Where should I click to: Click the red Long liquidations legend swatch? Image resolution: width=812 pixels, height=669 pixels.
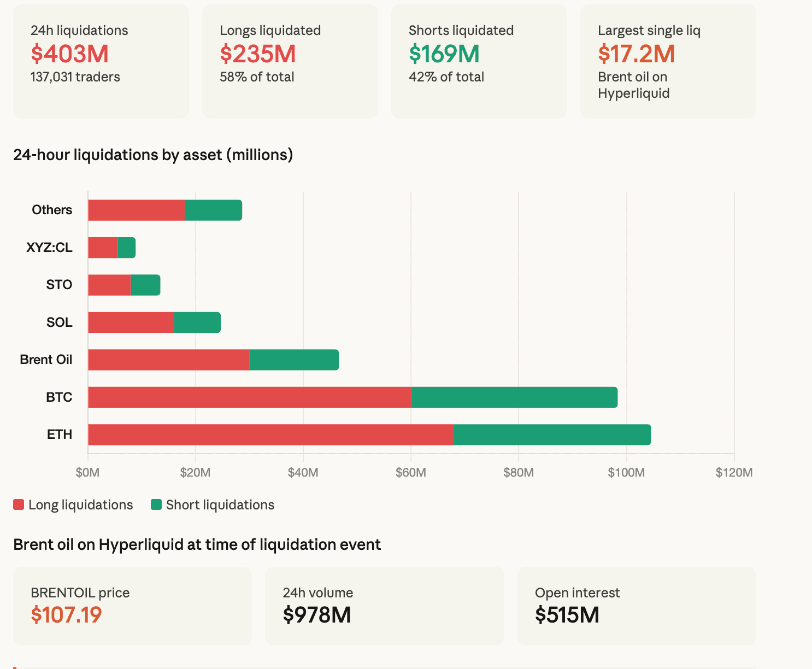pos(19,504)
